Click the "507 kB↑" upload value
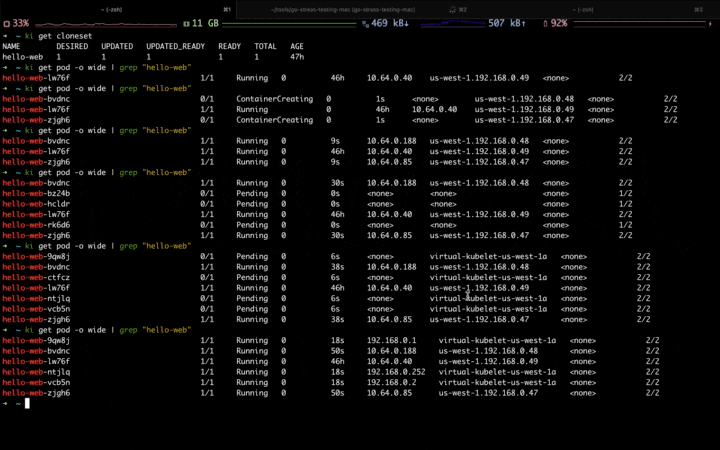 (x=506, y=23)
